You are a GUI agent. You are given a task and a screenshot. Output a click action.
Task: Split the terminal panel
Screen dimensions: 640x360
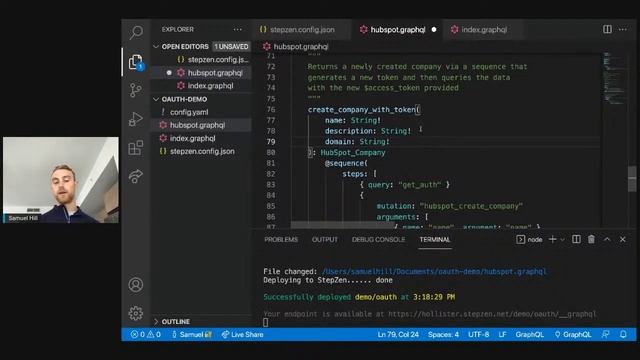coord(576,240)
